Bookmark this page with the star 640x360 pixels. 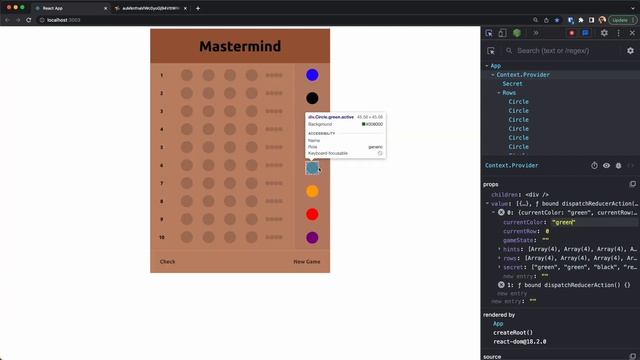[557, 20]
